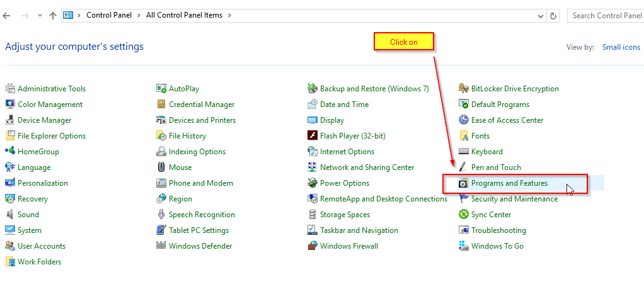Open the Windows Defender icon
Screen dimensions: 644x294
(x=161, y=246)
